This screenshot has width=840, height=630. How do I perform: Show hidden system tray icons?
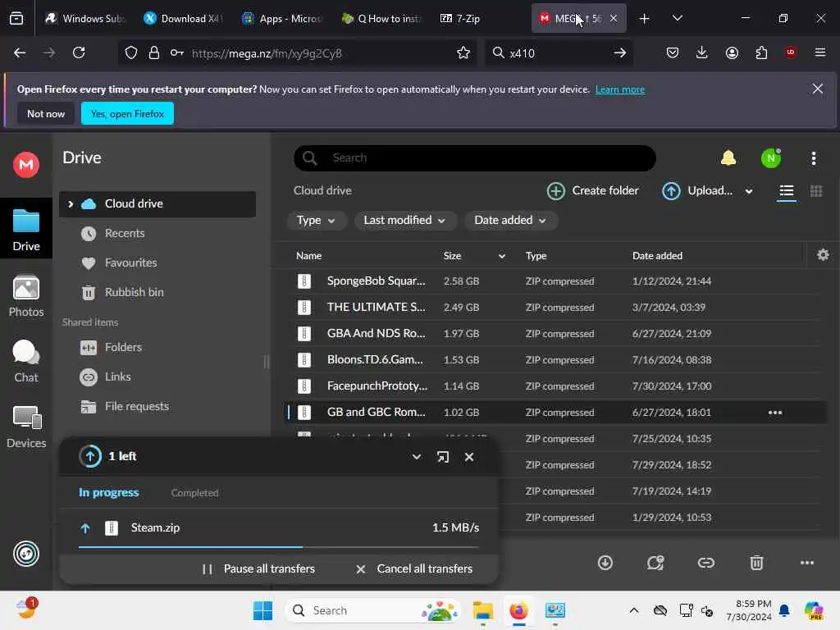(633, 610)
